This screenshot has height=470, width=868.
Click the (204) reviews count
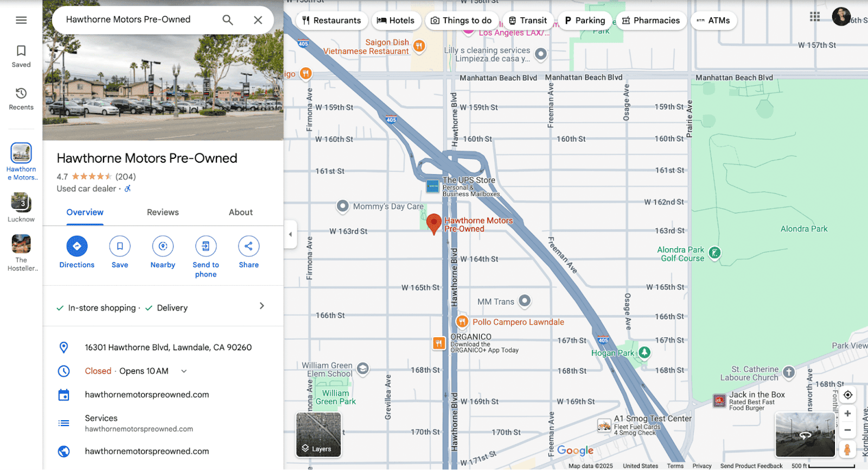(126, 177)
